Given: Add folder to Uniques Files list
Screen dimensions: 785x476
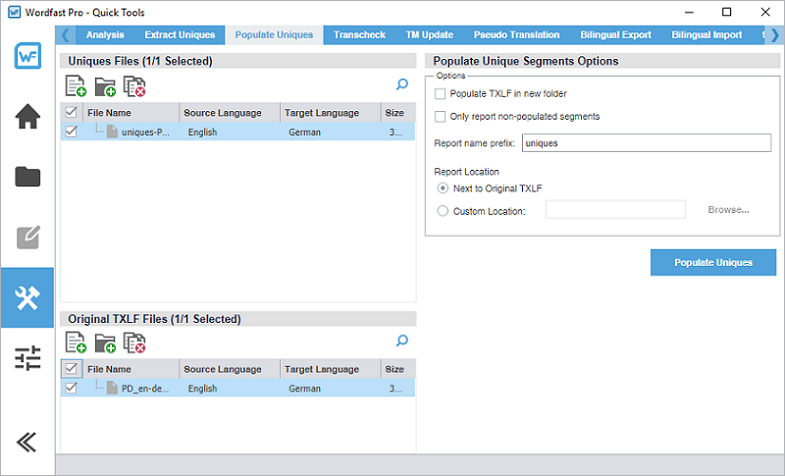Looking at the screenshot, I should click(105, 87).
